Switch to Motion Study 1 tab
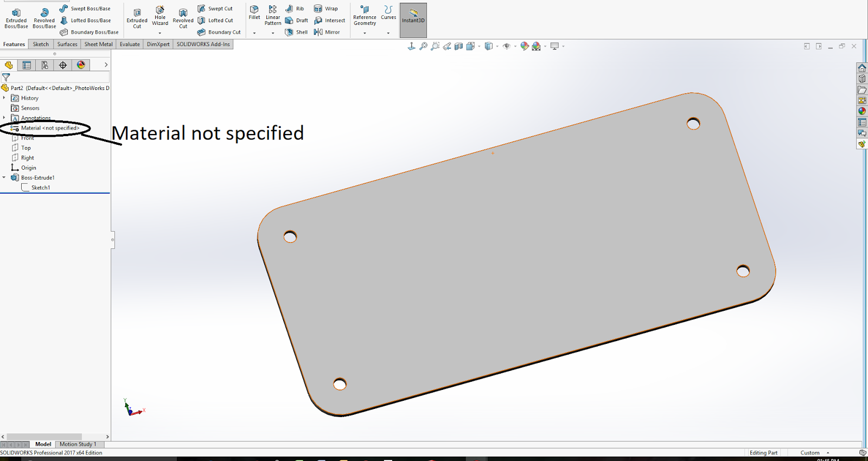This screenshot has height=461, width=868. [78, 444]
